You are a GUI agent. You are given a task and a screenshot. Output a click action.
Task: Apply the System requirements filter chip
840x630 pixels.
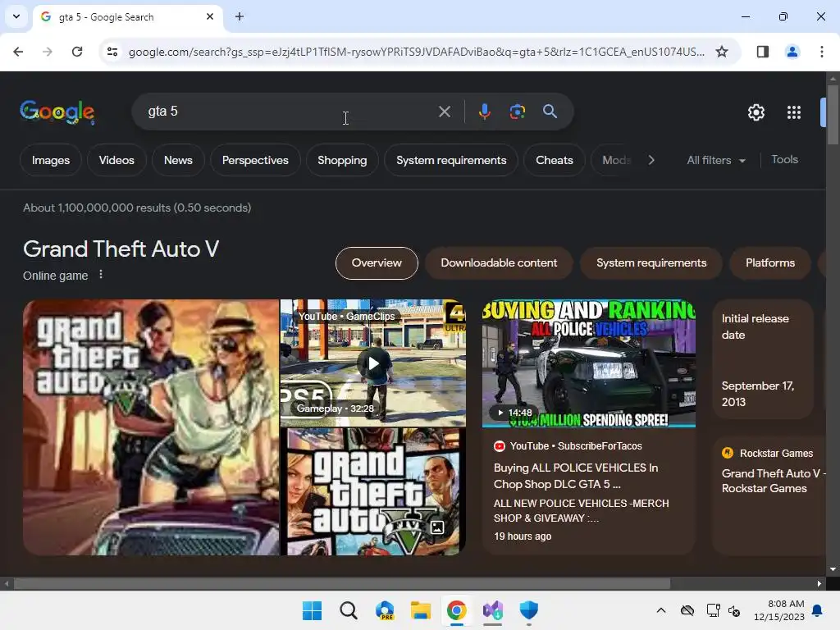click(451, 160)
